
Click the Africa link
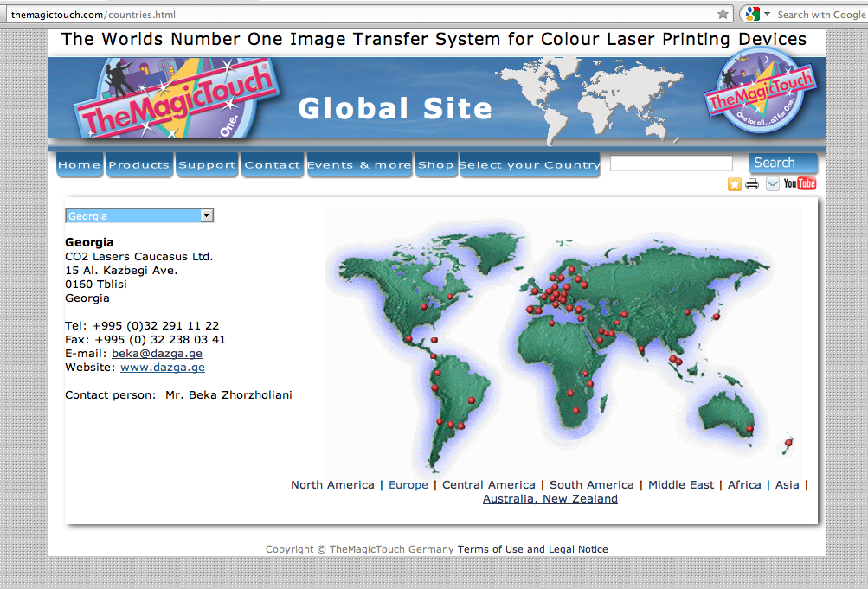pyautogui.click(x=744, y=485)
